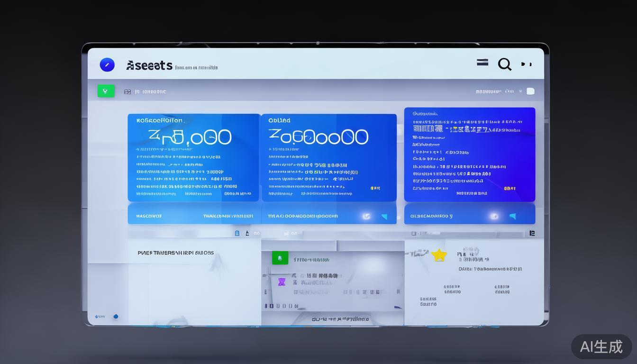Click the yellow star to favorite the item

click(x=440, y=255)
